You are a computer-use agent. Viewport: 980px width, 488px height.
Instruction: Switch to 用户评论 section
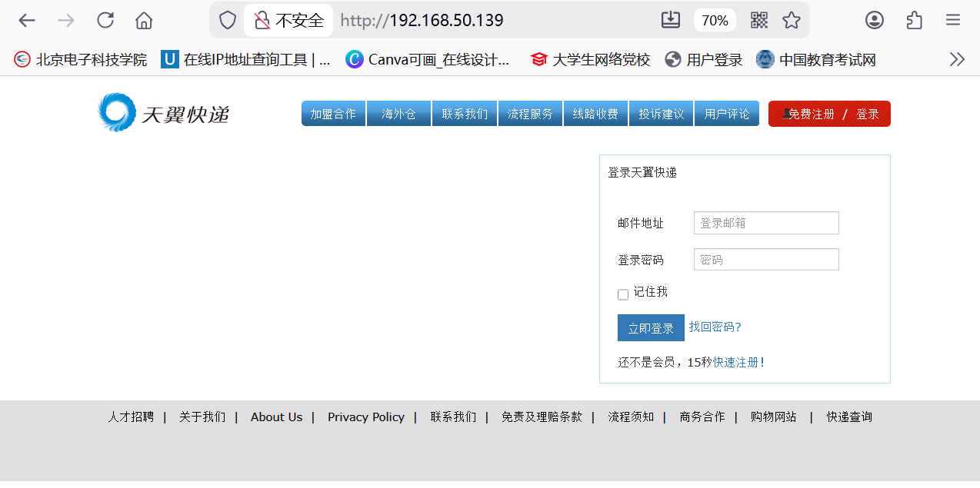[726, 113]
